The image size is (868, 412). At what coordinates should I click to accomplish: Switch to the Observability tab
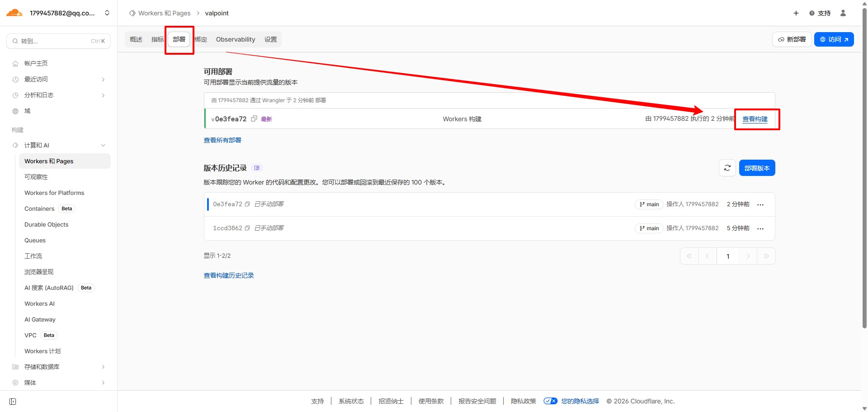tap(236, 39)
